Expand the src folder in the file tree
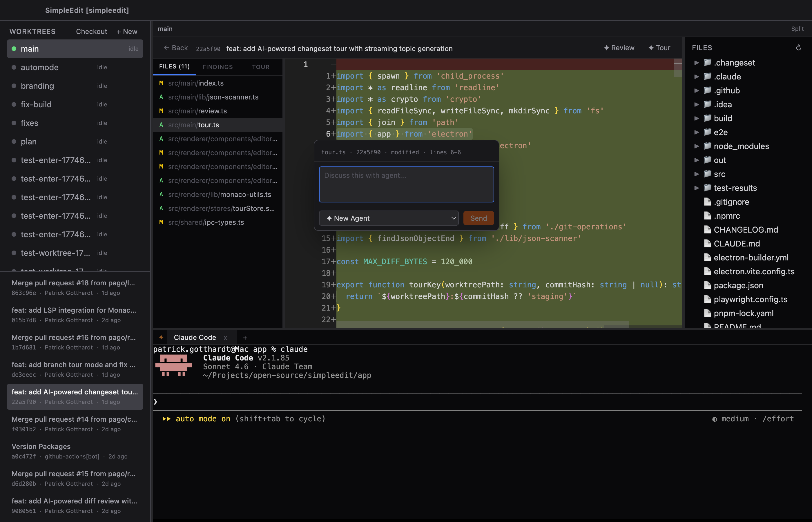812x522 pixels. click(697, 174)
